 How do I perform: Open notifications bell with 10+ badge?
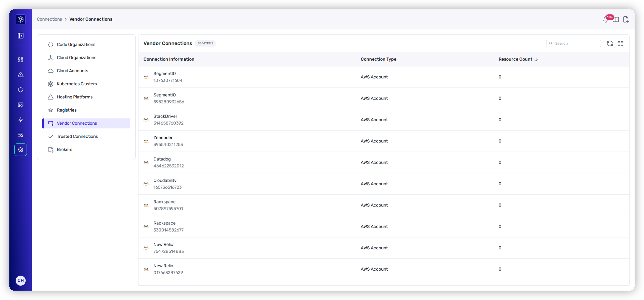(606, 19)
